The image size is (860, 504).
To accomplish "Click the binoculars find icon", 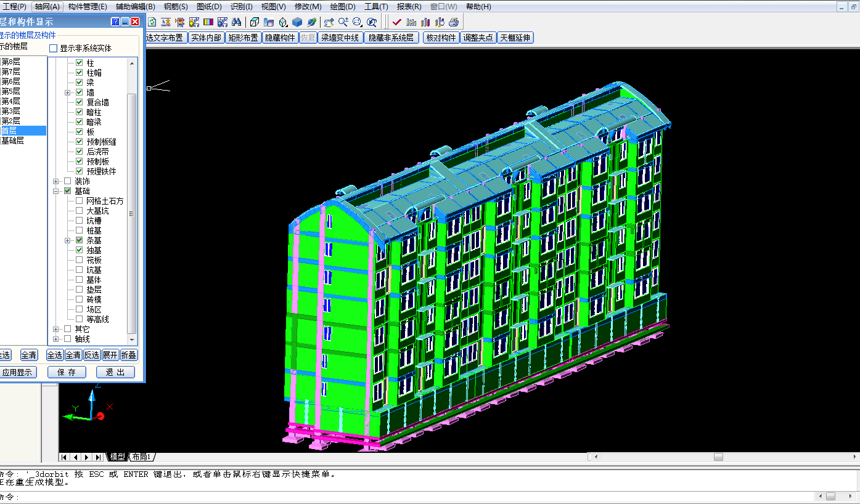I will pyautogui.click(x=237, y=22).
